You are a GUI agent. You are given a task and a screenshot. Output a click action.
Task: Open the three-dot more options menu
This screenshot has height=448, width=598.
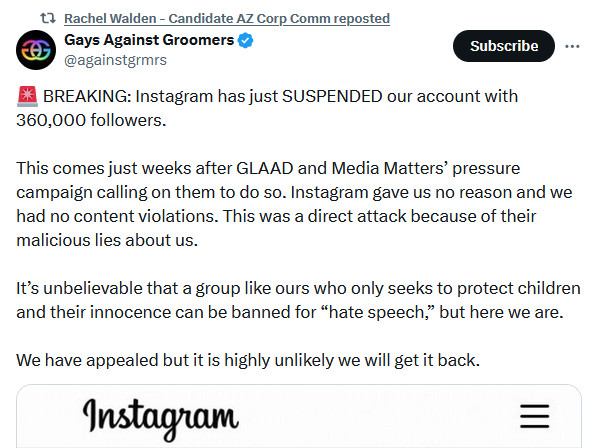572,46
